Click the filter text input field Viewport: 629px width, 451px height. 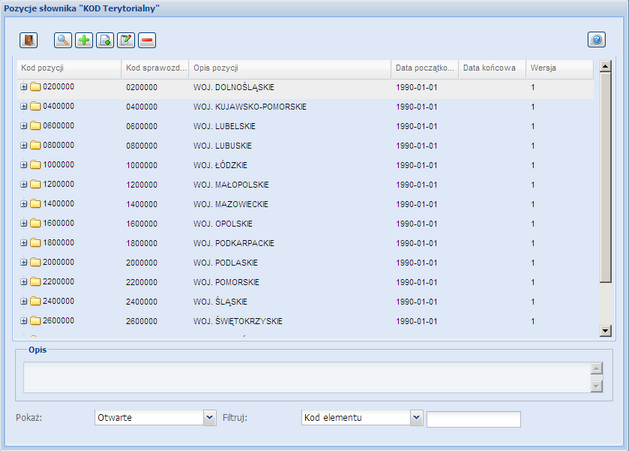click(474, 419)
